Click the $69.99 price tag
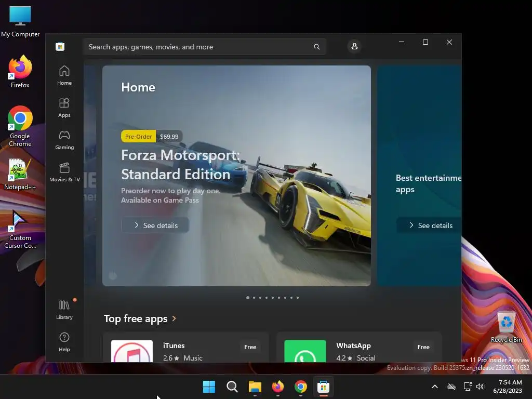Image resolution: width=532 pixels, height=399 pixels. pyautogui.click(x=169, y=137)
